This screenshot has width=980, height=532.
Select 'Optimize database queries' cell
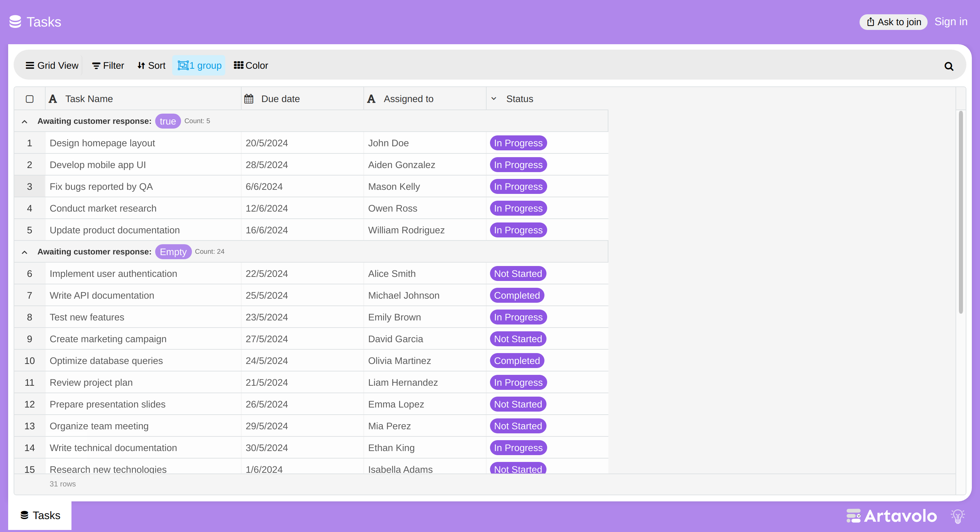(143, 361)
